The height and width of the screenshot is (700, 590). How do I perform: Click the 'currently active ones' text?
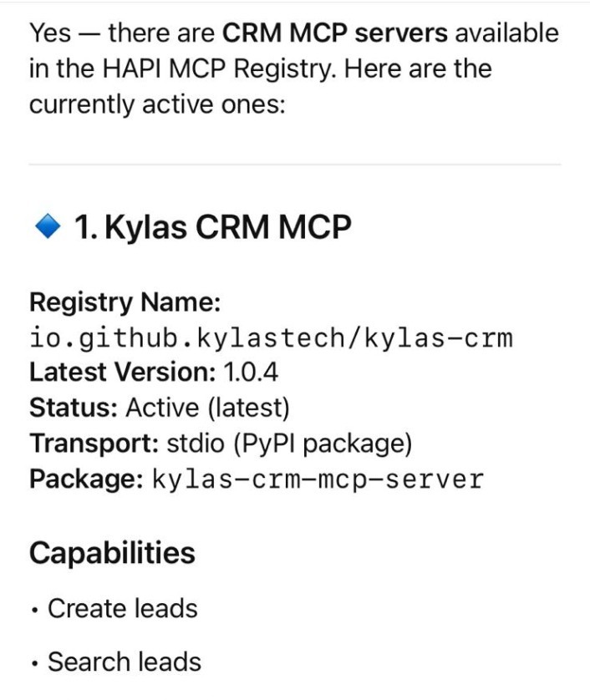(x=157, y=105)
